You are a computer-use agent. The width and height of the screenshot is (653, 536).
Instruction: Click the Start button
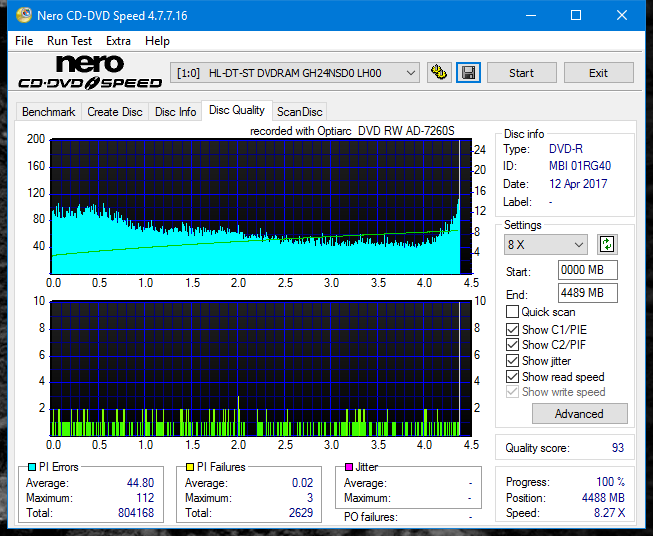(x=521, y=73)
